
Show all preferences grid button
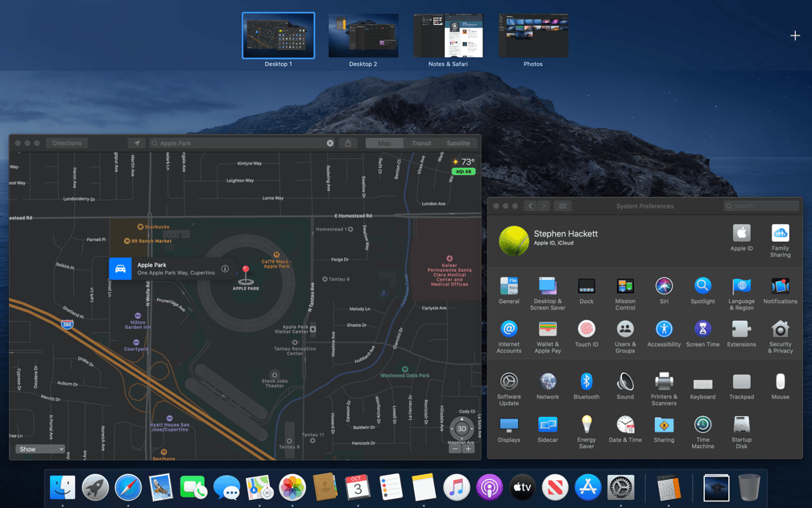click(x=562, y=206)
